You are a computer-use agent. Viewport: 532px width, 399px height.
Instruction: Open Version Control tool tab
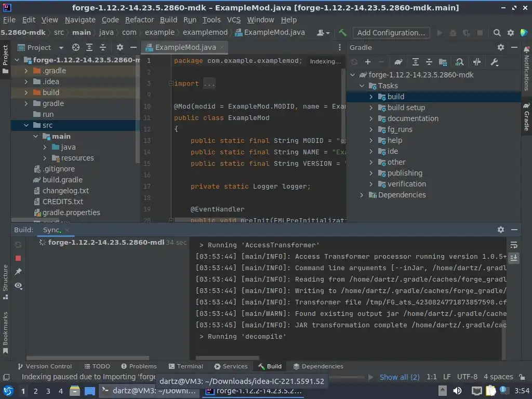click(x=45, y=366)
